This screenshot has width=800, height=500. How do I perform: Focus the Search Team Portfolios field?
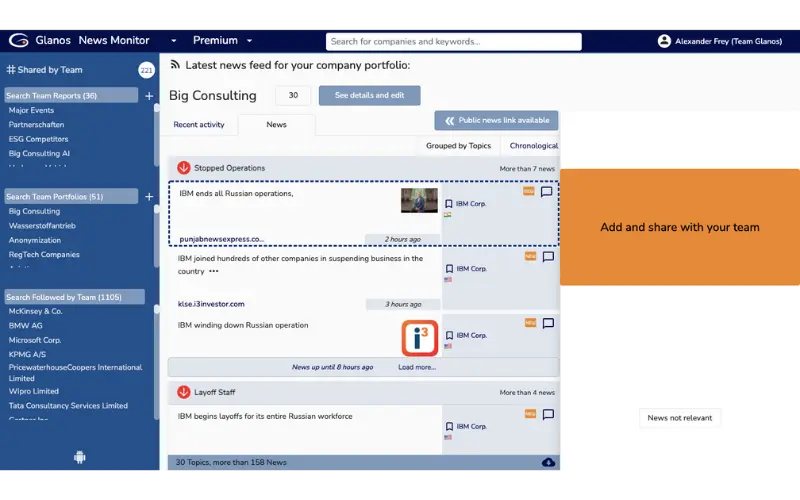click(x=71, y=196)
